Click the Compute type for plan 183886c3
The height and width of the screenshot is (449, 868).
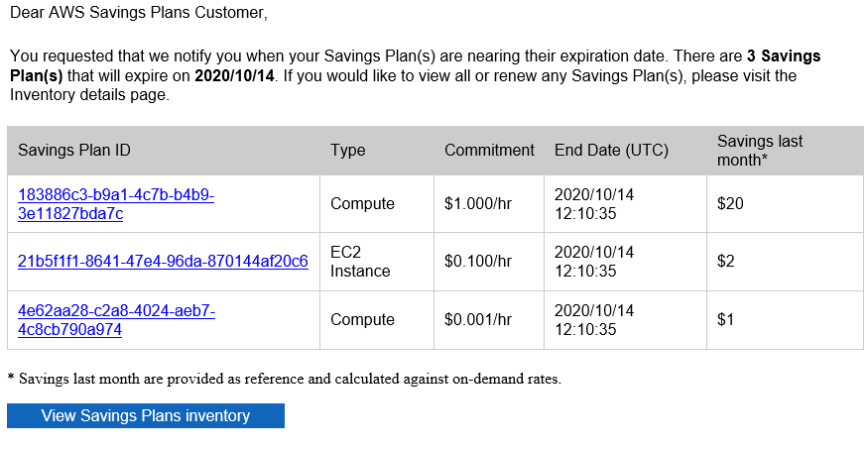tap(362, 204)
